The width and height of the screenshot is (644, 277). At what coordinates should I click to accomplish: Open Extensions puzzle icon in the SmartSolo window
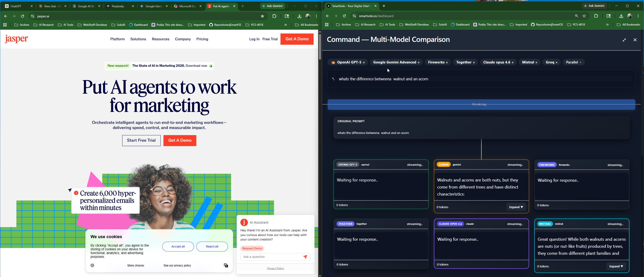596,16
